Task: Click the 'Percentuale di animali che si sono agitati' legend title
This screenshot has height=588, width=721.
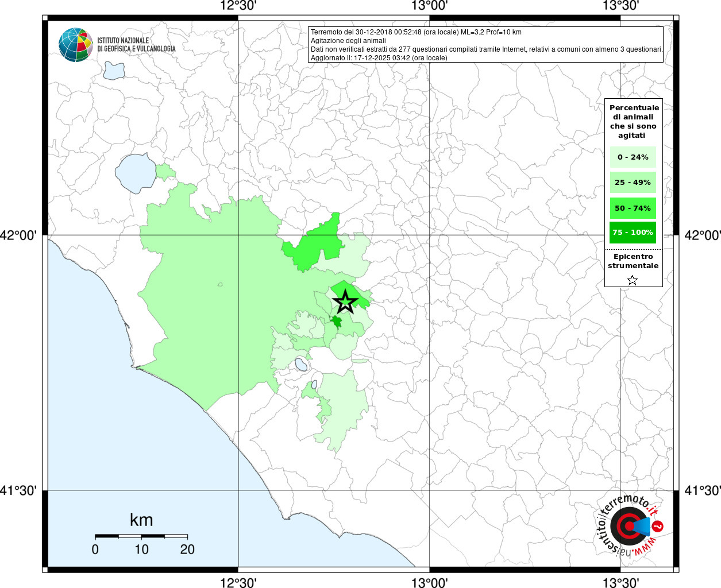Action: click(634, 121)
